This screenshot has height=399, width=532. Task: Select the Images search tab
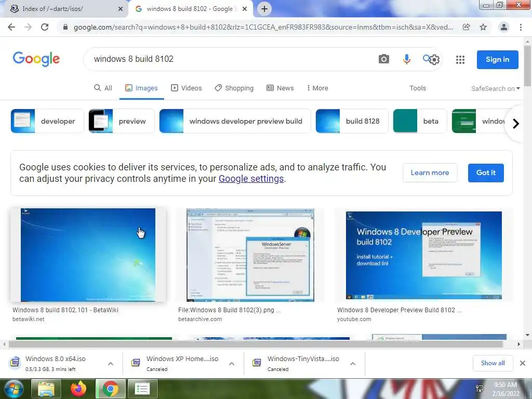pyautogui.click(x=141, y=88)
